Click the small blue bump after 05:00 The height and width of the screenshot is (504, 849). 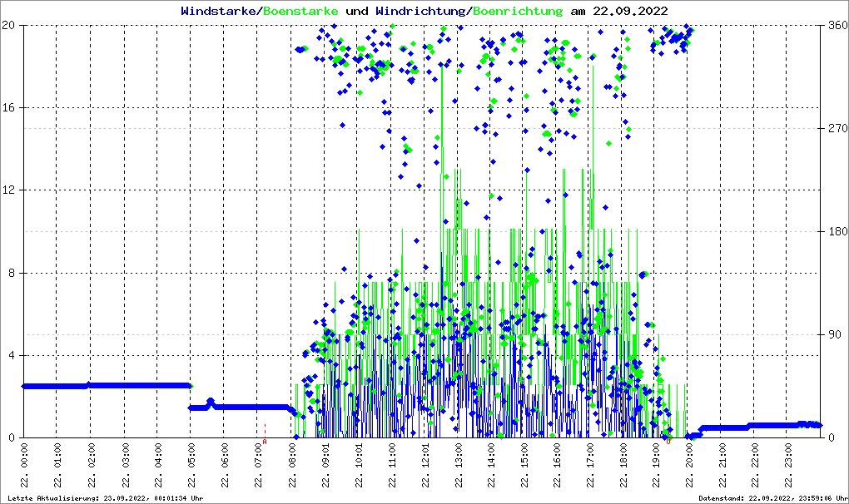pyautogui.click(x=211, y=403)
